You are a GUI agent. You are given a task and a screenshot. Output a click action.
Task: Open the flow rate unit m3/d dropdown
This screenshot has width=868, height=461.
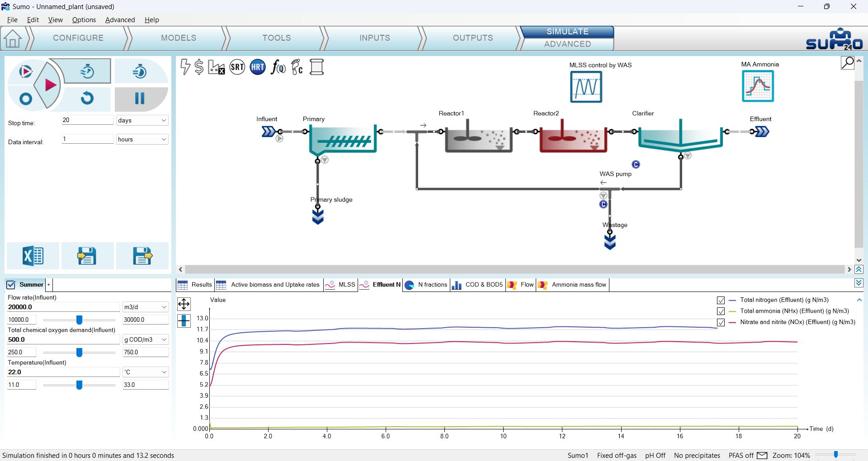146,307
